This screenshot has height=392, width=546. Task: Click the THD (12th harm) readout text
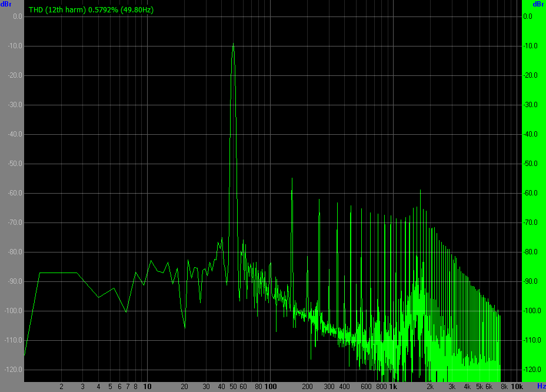point(91,10)
